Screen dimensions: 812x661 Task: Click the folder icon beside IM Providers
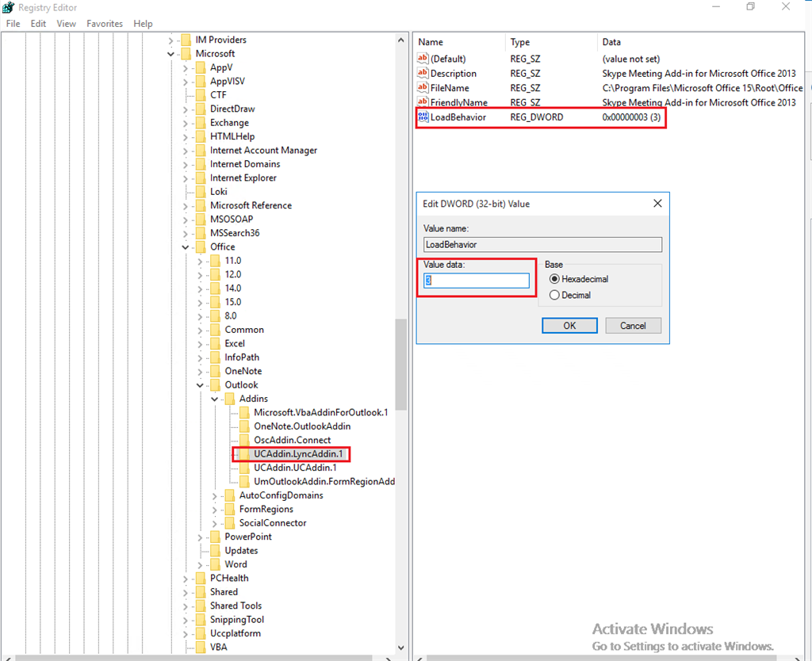(x=186, y=40)
